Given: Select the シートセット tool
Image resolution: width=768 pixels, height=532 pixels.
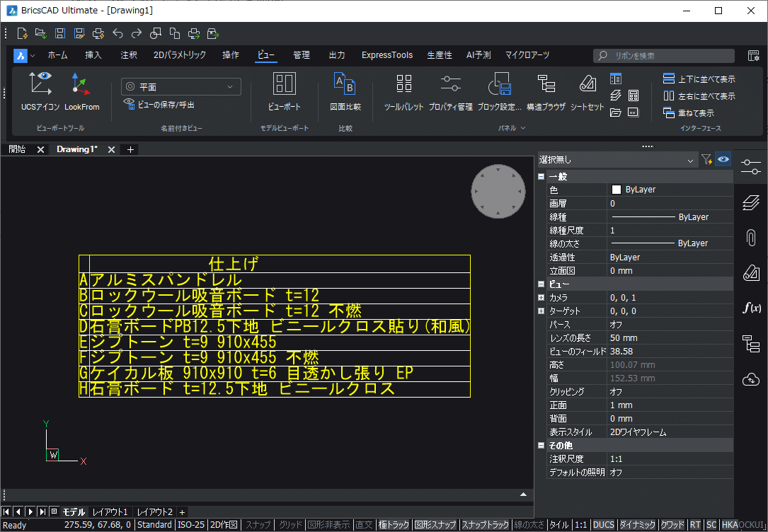Looking at the screenshot, I should 587,92.
